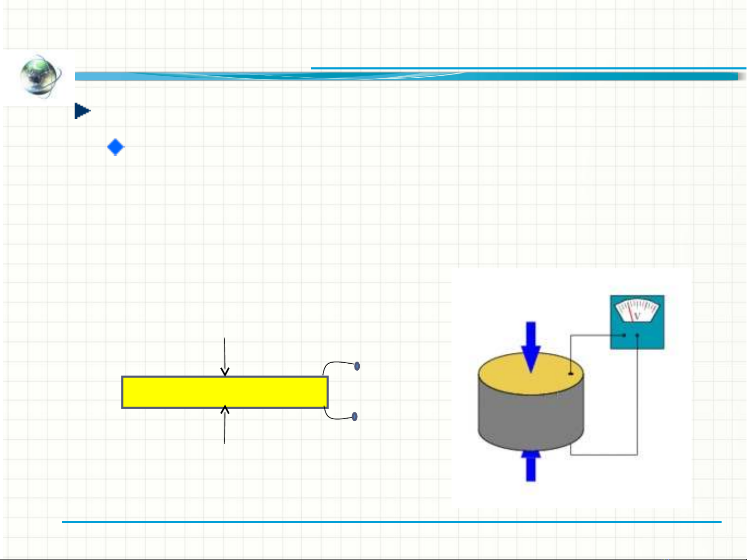Click the voltmeter dial gauge

pos(637,311)
